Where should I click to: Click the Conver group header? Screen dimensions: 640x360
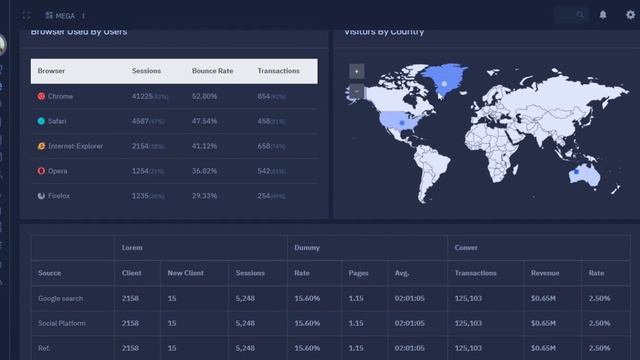(466, 248)
